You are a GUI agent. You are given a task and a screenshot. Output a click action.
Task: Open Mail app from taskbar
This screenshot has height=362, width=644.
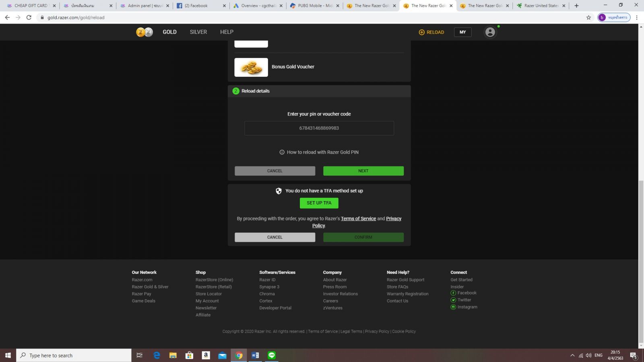[222, 355]
